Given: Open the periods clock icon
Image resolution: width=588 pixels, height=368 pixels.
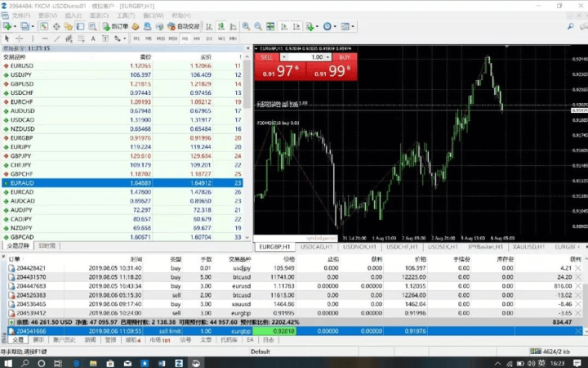Looking at the screenshot, I should tap(327, 26).
